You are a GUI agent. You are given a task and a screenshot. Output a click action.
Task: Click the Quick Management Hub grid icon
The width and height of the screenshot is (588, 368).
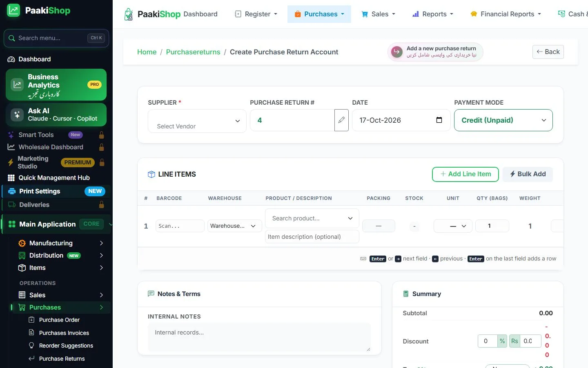point(11,178)
